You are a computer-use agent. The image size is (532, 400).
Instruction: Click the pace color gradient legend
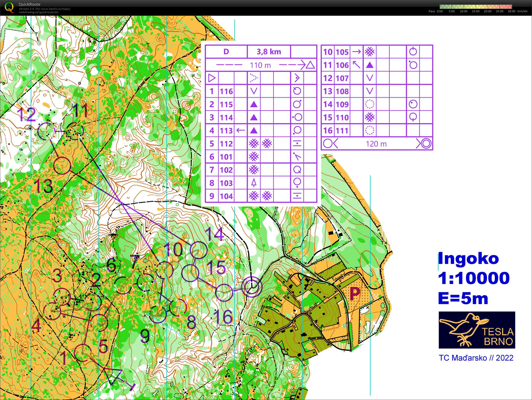[x=476, y=6]
